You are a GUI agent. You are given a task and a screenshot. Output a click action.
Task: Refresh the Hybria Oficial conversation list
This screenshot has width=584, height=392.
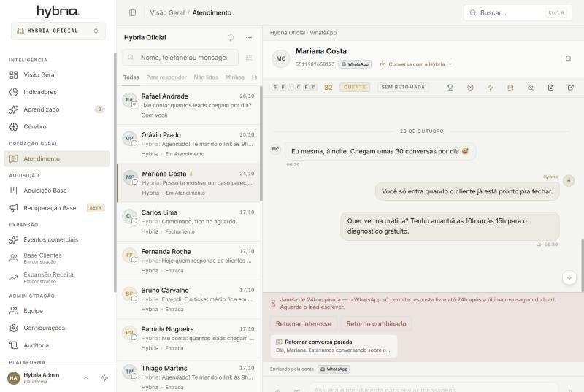[231, 38]
